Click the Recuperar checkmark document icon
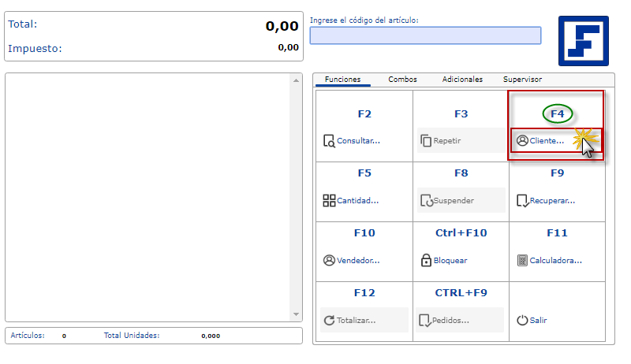Screen dimensions: 631x364 (522, 200)
